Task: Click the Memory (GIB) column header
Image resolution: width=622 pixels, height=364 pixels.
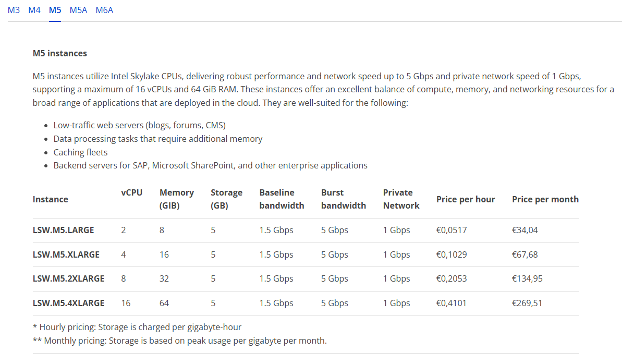Action: (x=177, y=199)
